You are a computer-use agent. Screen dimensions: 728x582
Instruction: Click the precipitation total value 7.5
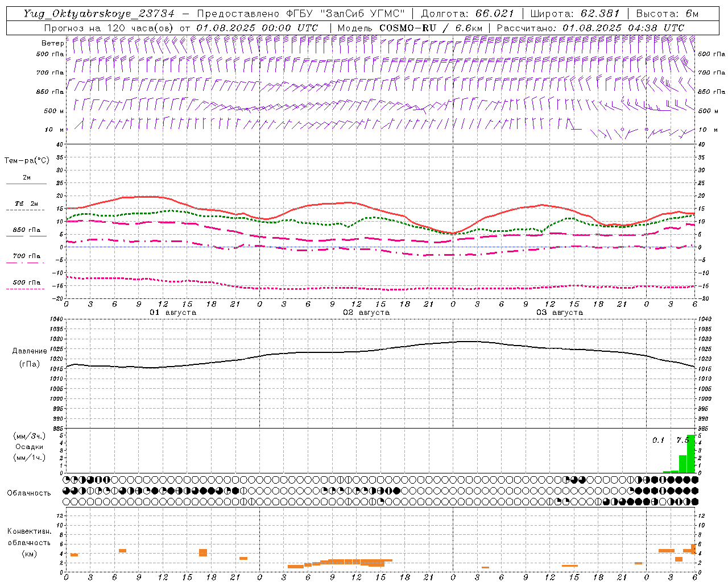click(x=682, y=440)
